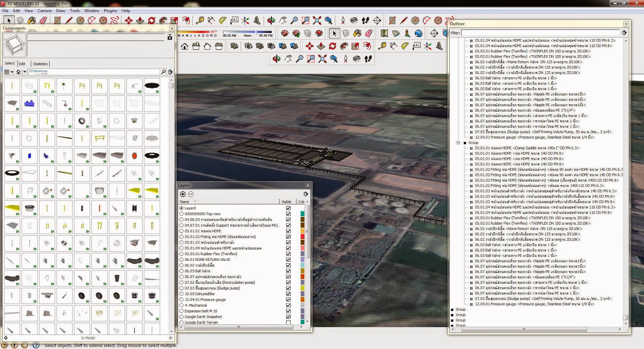
Task: Click Share Model warehouse icon
Action: [296, 33]
